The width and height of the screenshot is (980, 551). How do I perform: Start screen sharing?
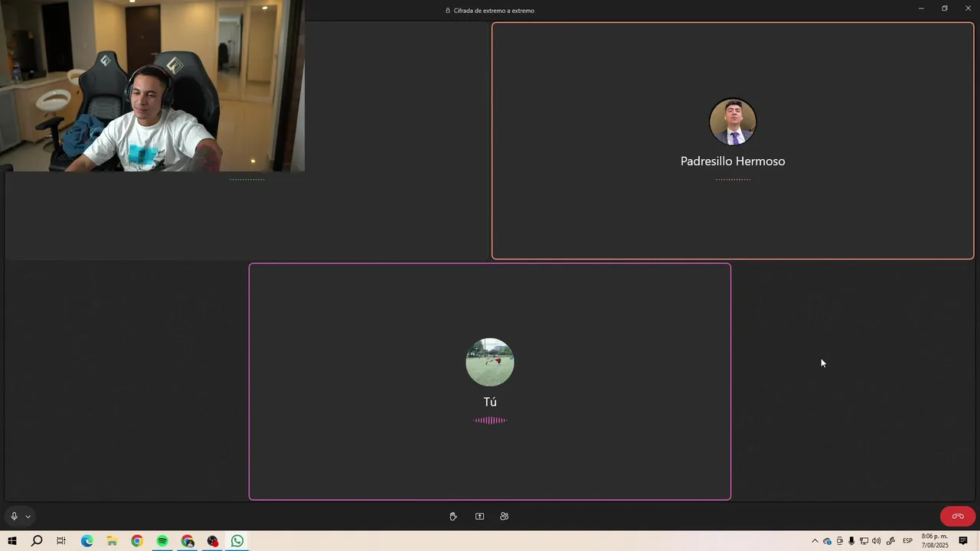(479, 517)
